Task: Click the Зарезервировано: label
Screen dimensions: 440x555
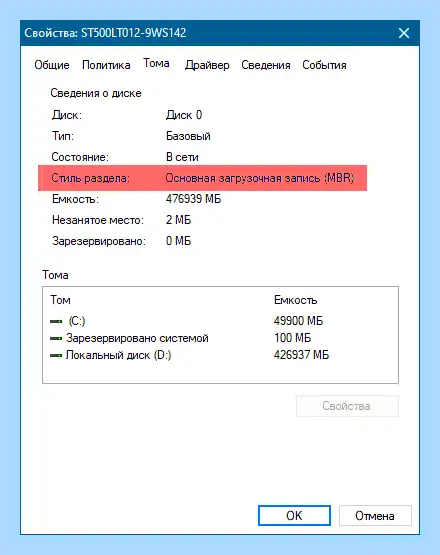Action: (99, 241)
